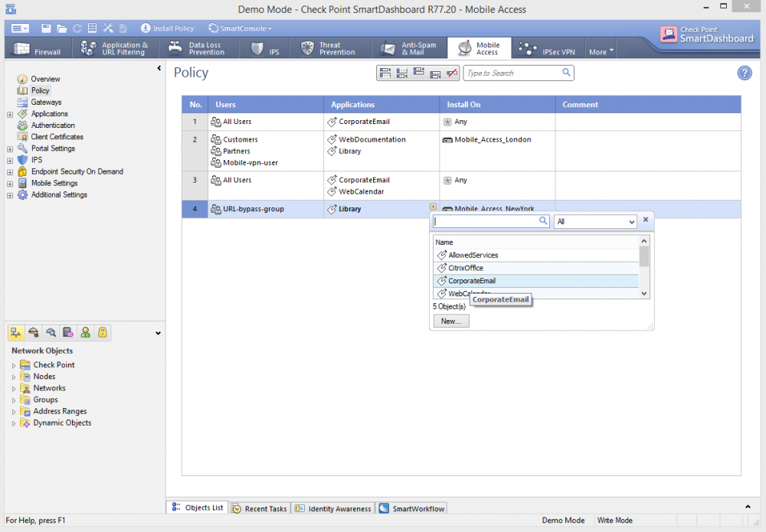Expand the Applications tree node
The height and width of the screenshot is (532, 766).
(10, 114)
